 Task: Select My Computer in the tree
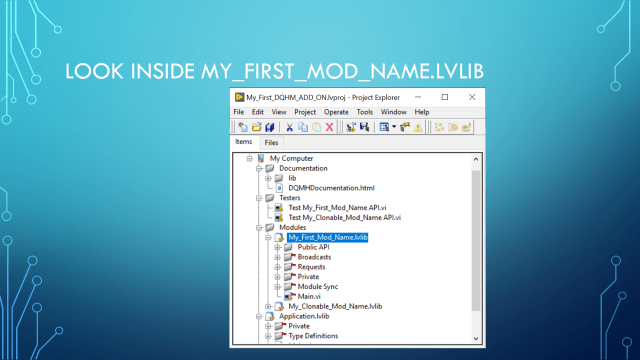[x=291, y=158]
